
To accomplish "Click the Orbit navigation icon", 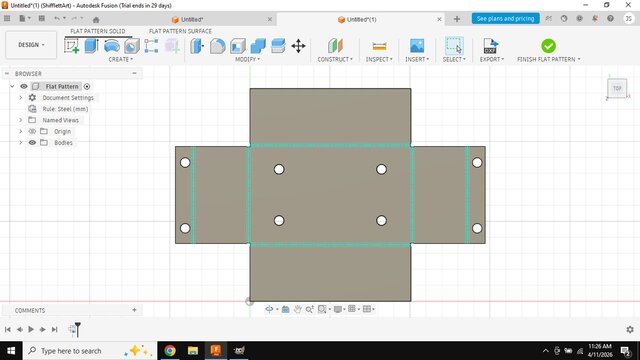I will 269,309.
